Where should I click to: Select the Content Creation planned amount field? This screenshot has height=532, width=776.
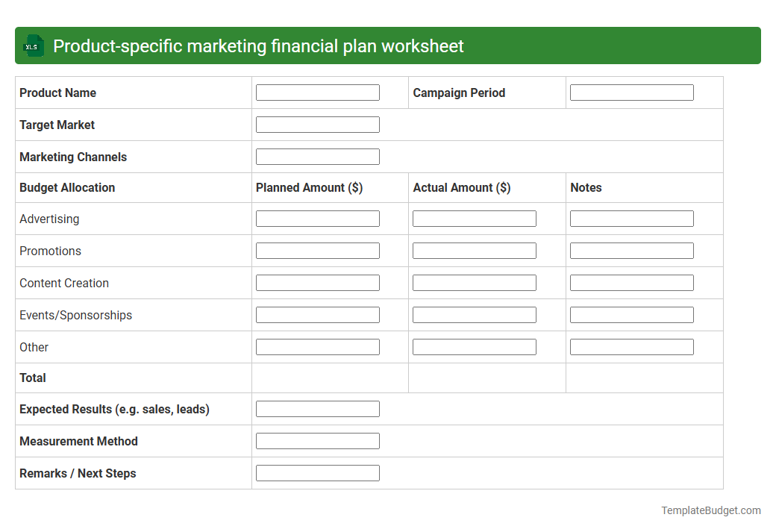(317, 282)
